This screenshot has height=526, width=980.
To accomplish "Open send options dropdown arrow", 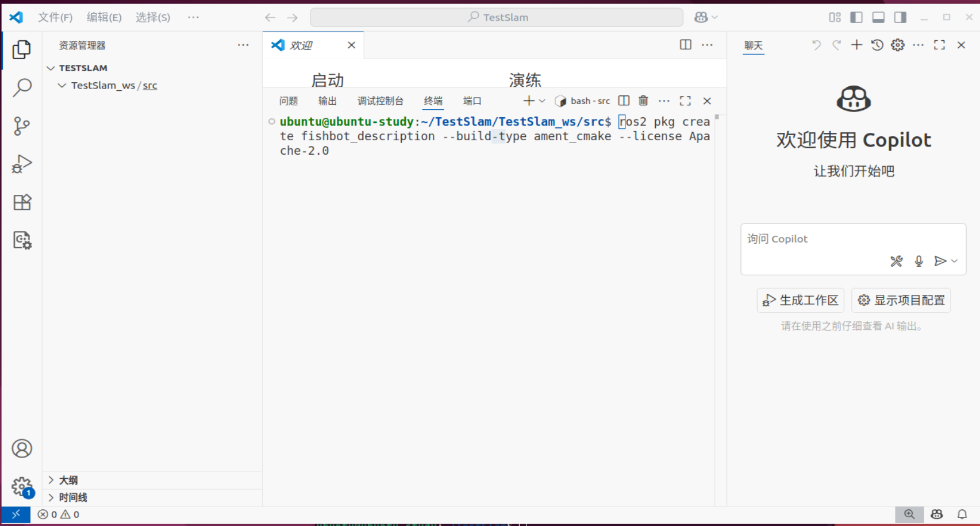I will (x=954, y=262).
